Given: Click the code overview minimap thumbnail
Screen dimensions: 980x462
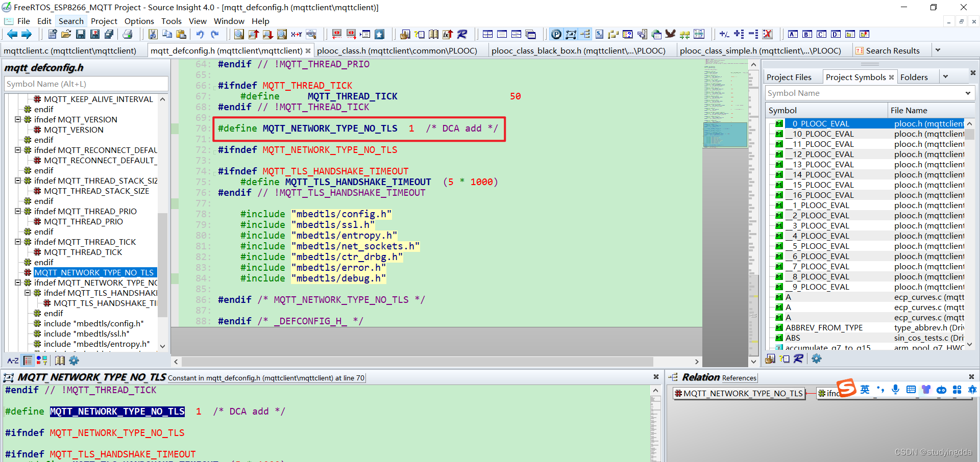Looking at the screenshot, I should click(x=725, y=135).
